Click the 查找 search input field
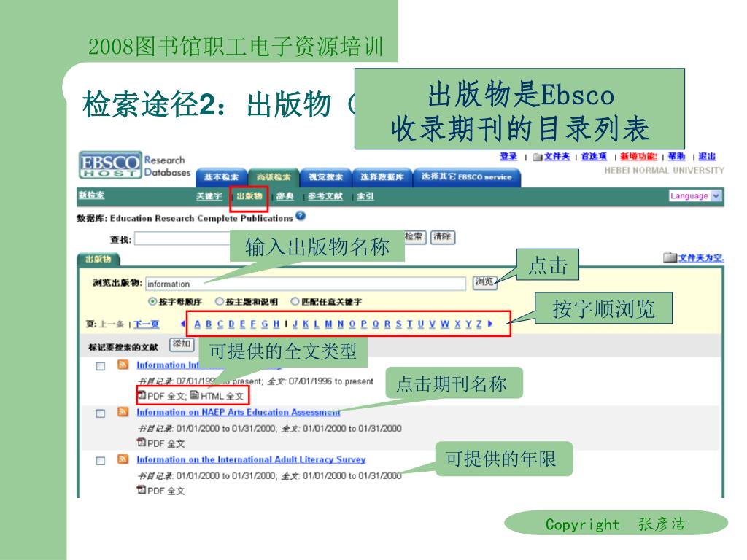 (183, 238)
